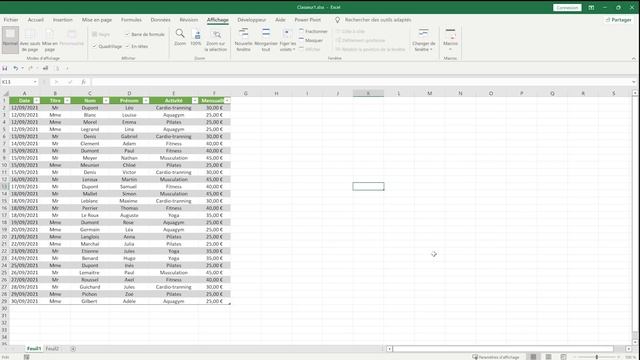Viewport: 640px width, 360px height.
Task: Open the Développeur tab
Action: pyautogui.click(x=251, y=20)
